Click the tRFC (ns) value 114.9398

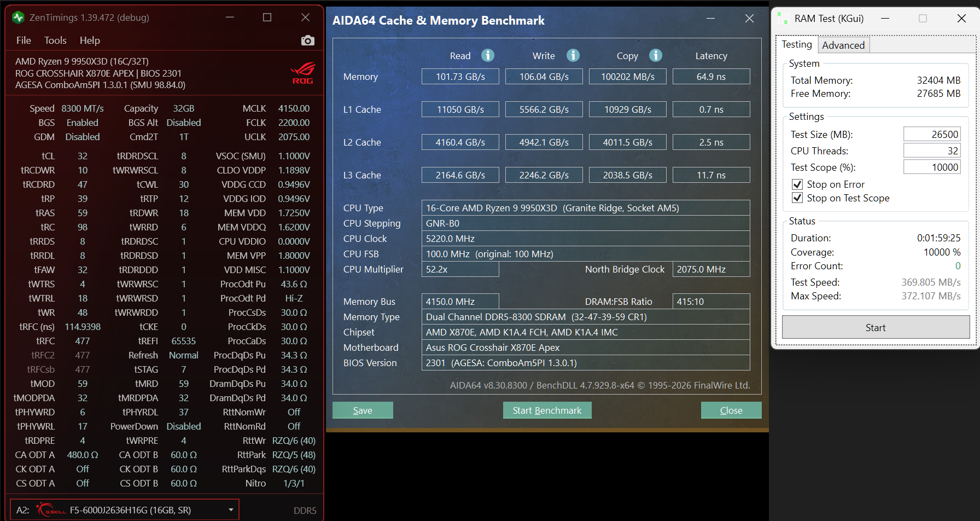pos(83,327)
